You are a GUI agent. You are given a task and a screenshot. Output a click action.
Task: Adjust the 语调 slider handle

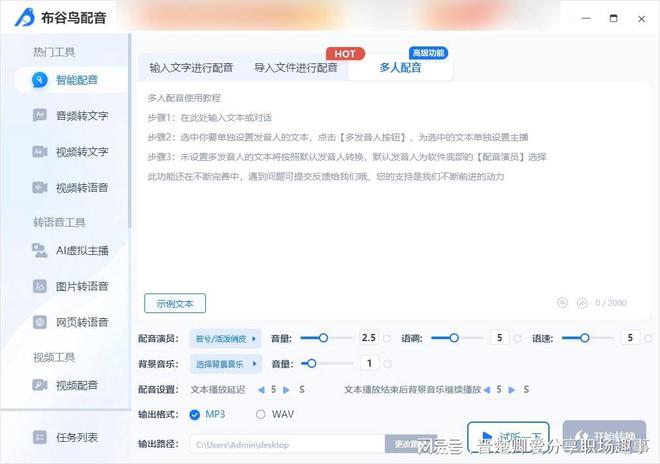pyautogui.click(x=454, y=338)
